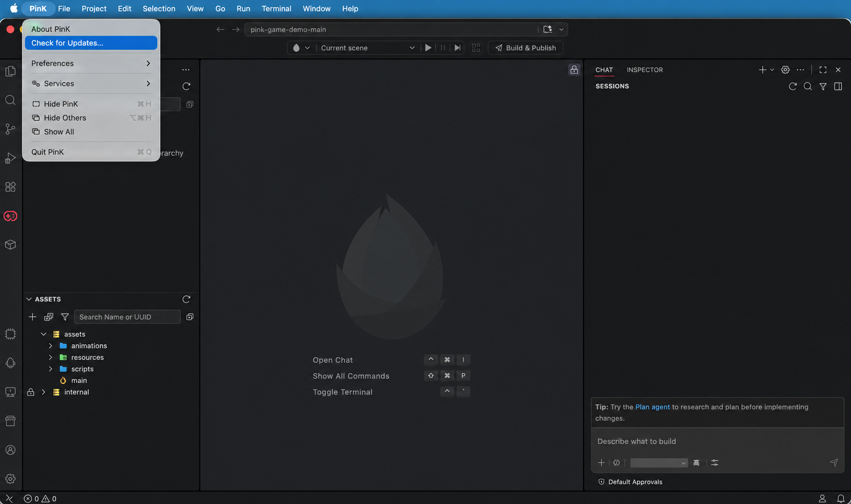
Task: Maximize the chat panel
Action: click(x=823, y=69)
